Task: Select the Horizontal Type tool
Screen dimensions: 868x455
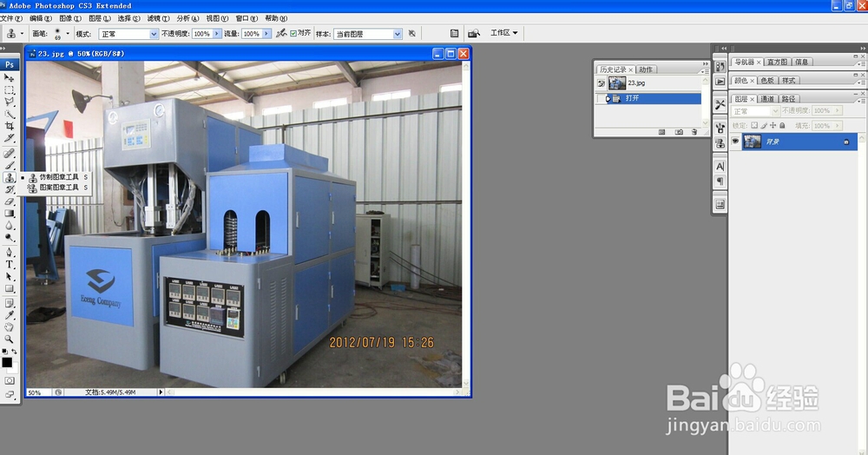Action: [9, 265]
